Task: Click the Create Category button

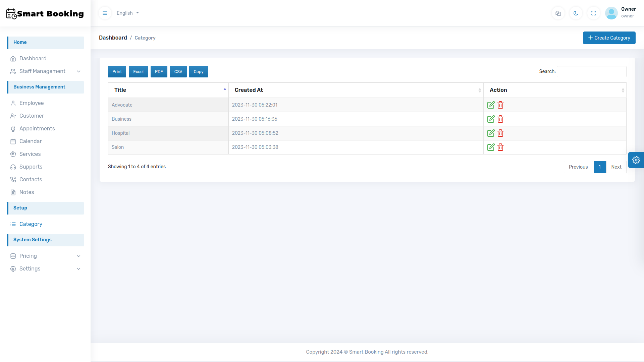Action: (609, 38)
